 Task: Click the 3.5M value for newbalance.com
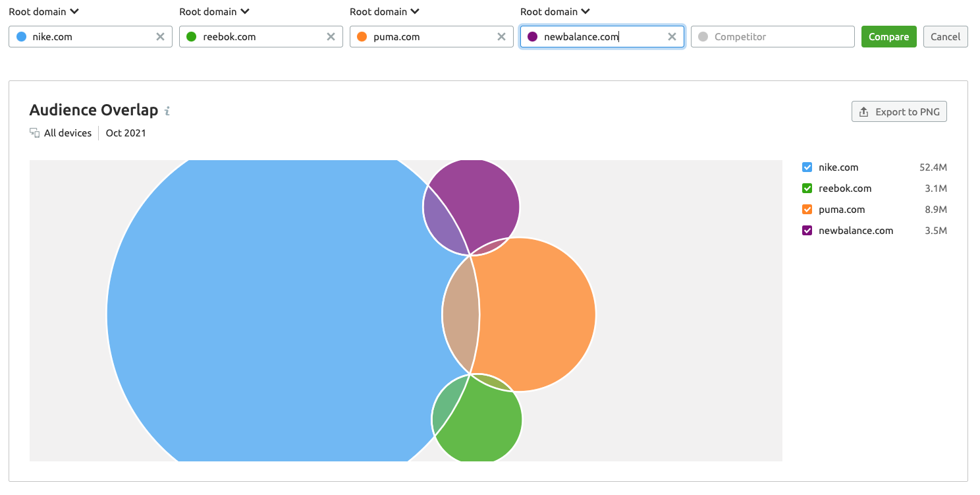pos(936,231)
